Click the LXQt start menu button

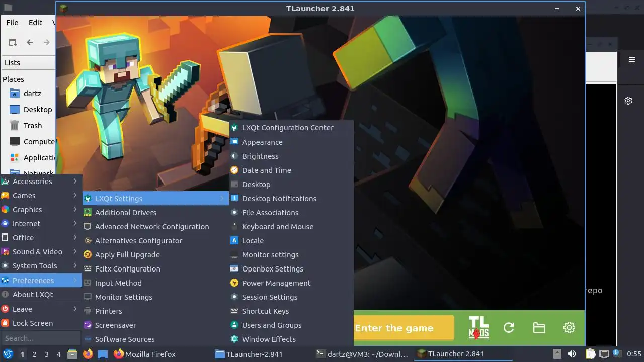coord(8,354)
